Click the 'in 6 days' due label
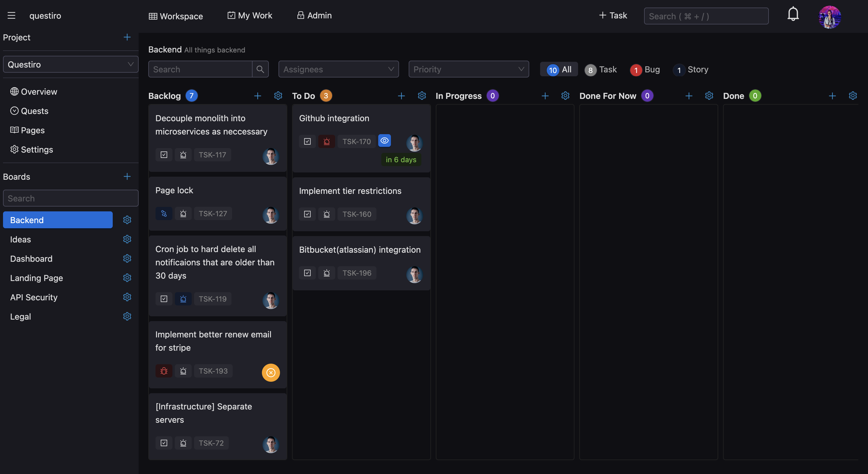The height and width of the screenshot is (474, 868). point(401,160)
